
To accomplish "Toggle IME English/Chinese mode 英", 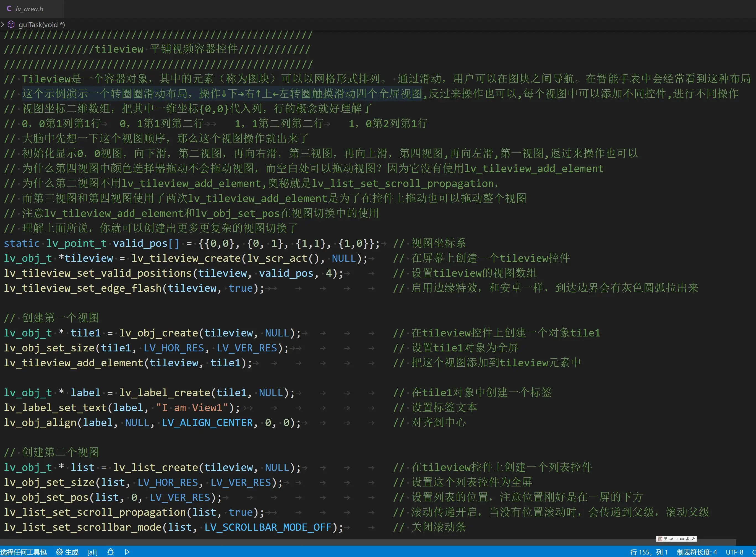I will pyautogui.click(x=666, y=539).
